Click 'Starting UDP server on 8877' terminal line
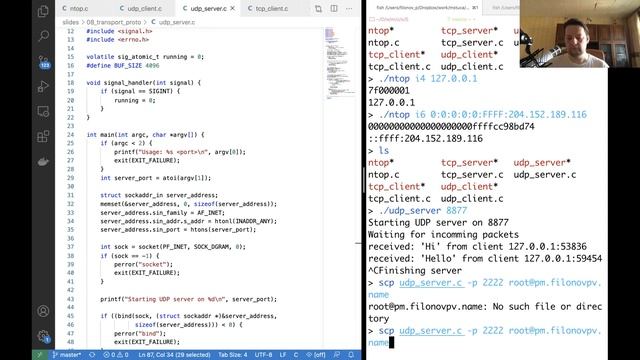640x360 pixels. coord(438,222)
